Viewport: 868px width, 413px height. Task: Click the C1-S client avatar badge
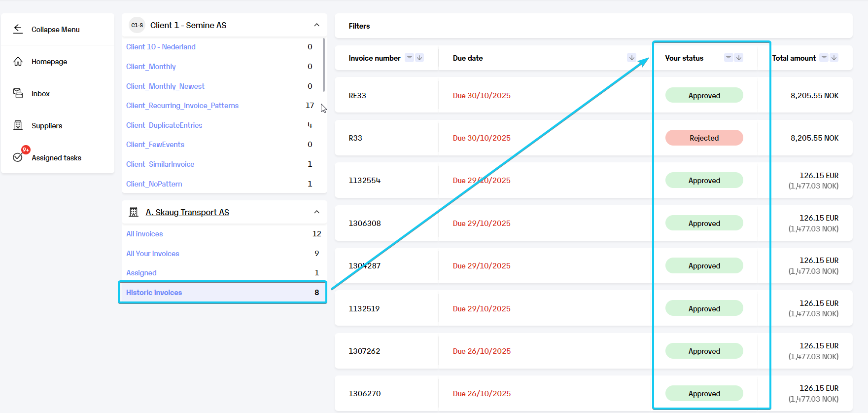(x=137, y=25)
